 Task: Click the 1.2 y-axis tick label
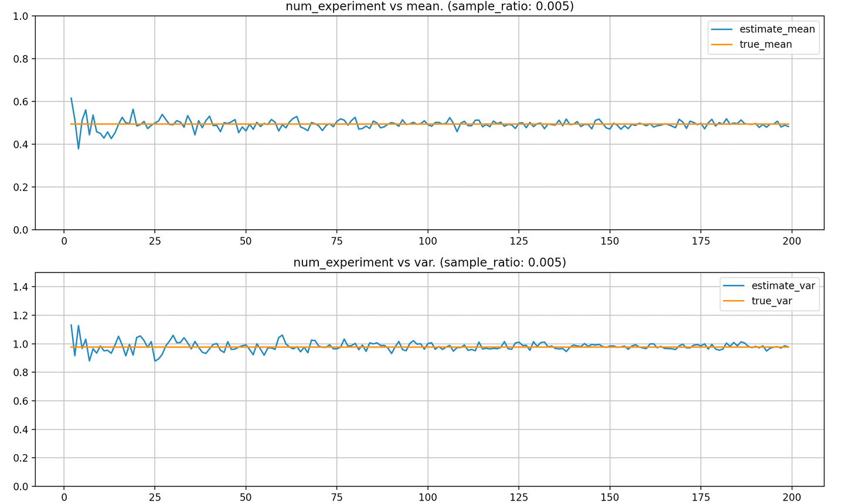21,316
